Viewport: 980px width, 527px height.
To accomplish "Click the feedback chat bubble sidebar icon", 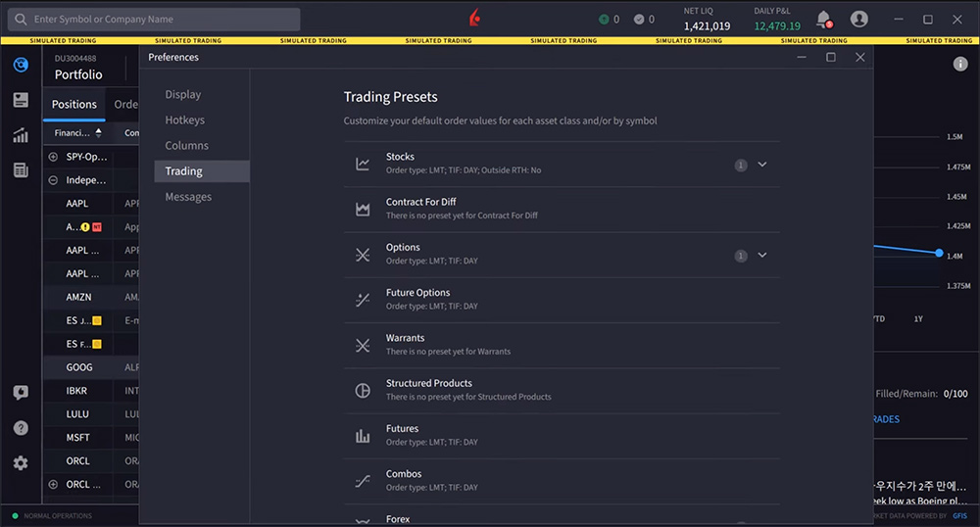I will click(21, 393).
